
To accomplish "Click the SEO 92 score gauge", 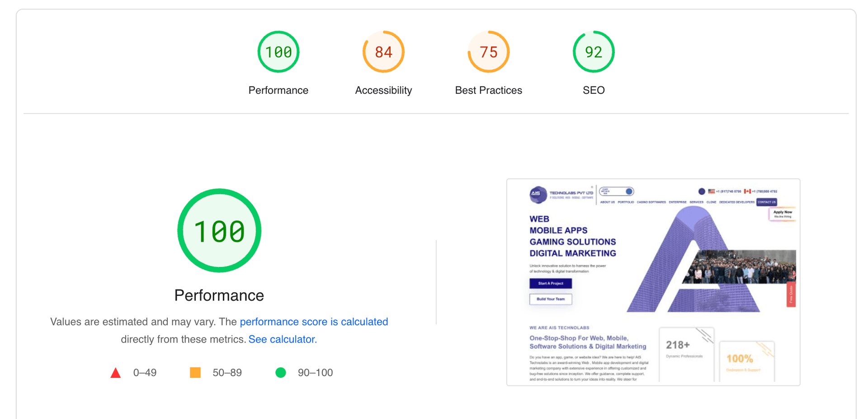I will click(593, 52).
